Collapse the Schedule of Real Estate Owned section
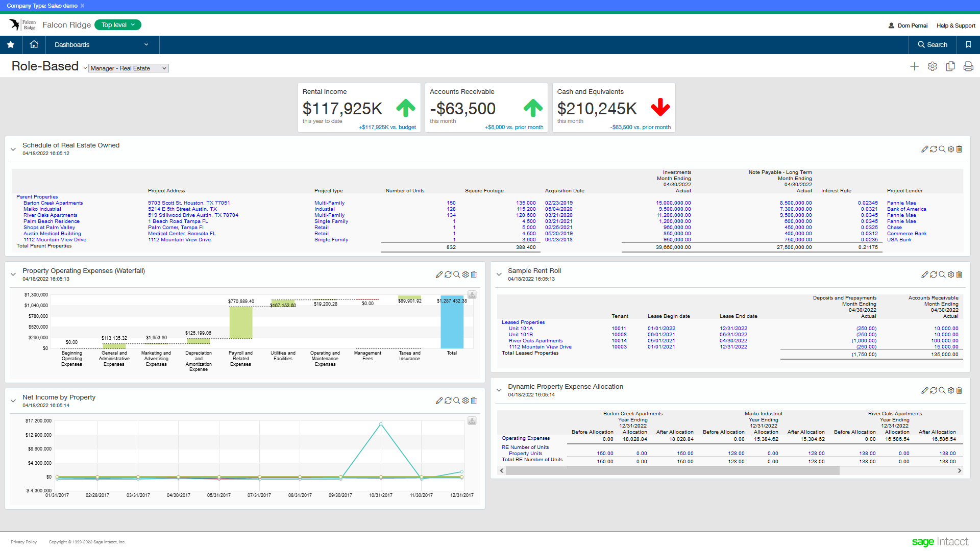This screenshot has width=980, height=551. point(12,147)
